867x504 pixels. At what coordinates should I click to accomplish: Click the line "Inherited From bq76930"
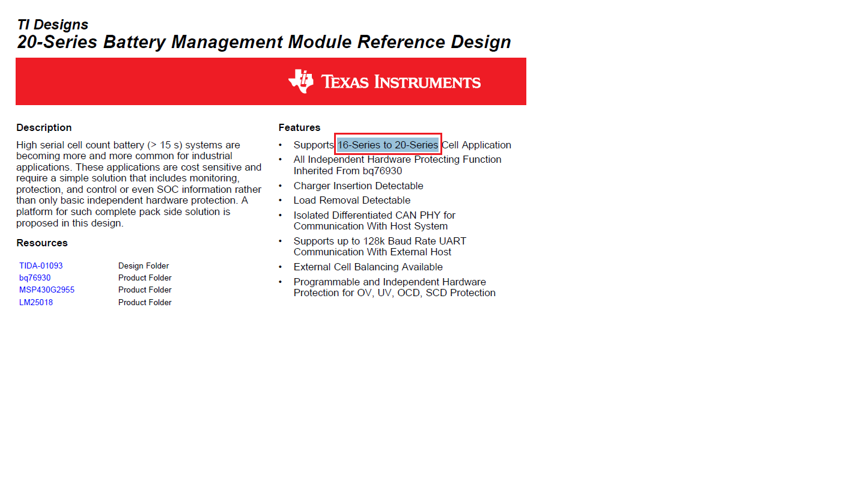pos(348,171)
